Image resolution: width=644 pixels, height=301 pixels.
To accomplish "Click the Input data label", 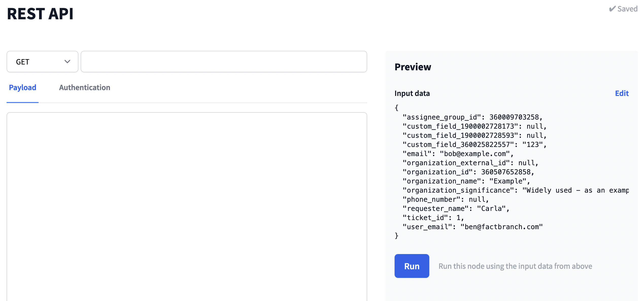I will [412, 93].
